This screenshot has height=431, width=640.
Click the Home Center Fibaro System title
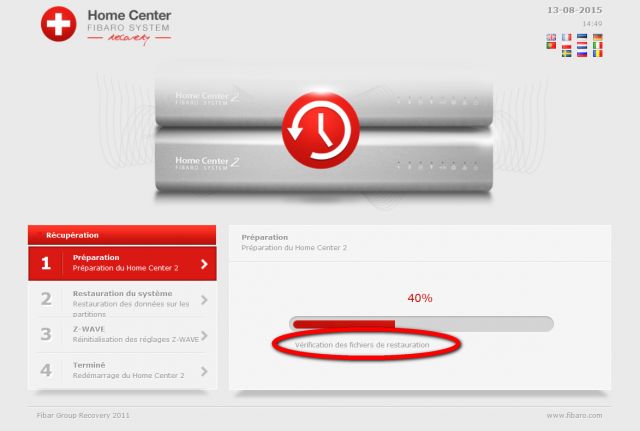pyautogui.click(x=129, y=21)
